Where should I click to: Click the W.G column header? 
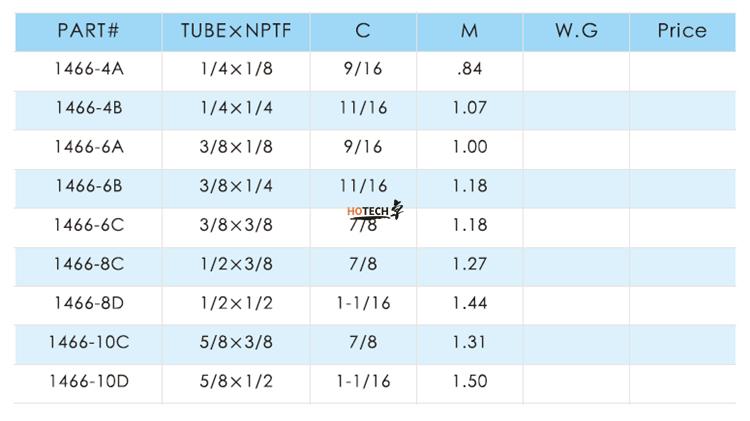576,31
